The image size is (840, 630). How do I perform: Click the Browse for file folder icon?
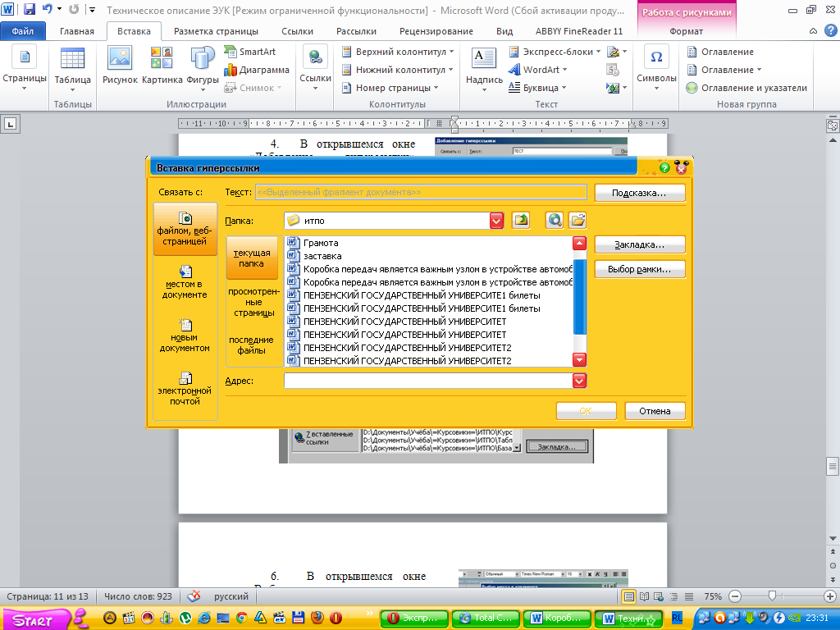(x=577, y=220)
